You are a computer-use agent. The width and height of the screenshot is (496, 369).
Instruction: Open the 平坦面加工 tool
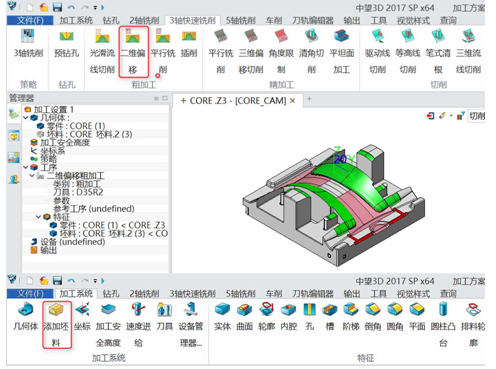coord(342,51)
